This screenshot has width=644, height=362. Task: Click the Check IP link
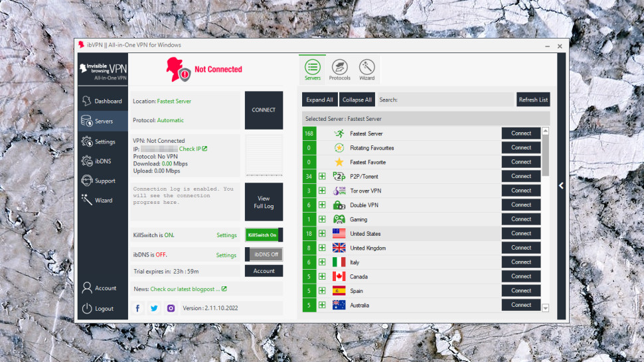pyautogui.click(x=193, y=149)
